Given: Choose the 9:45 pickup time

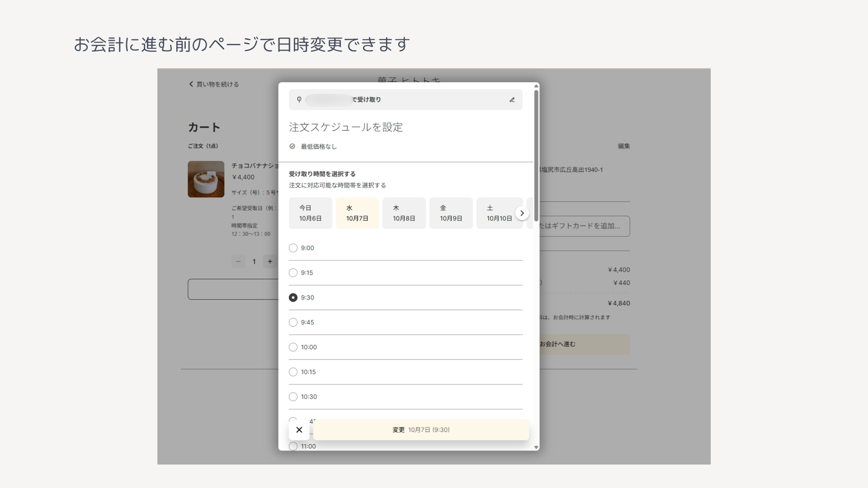Looking at the screenshot, I should pos(293,323).
